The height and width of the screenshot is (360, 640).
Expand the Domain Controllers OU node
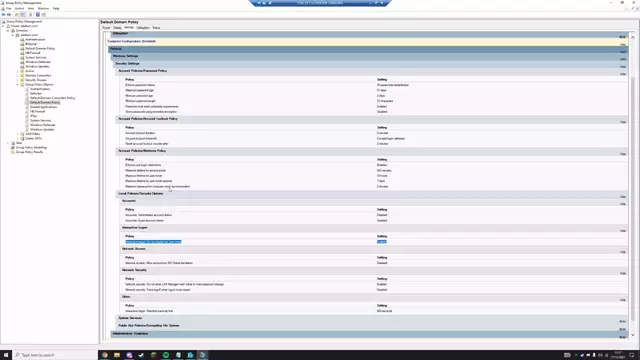point(18,76)
